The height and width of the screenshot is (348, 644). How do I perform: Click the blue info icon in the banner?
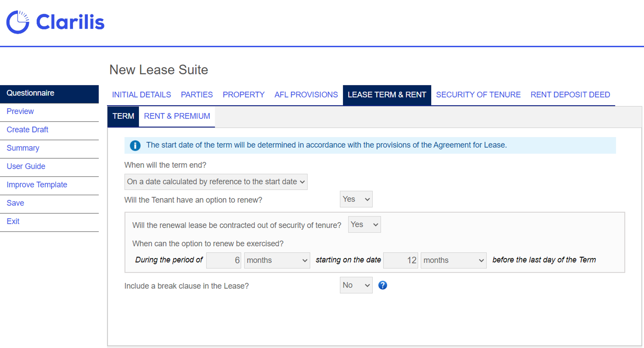135,145
